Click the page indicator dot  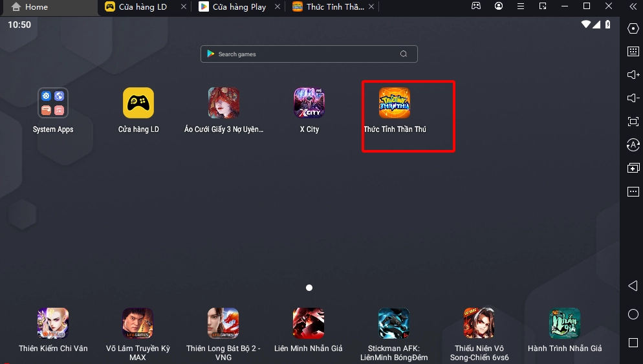(x=309, y=288)
